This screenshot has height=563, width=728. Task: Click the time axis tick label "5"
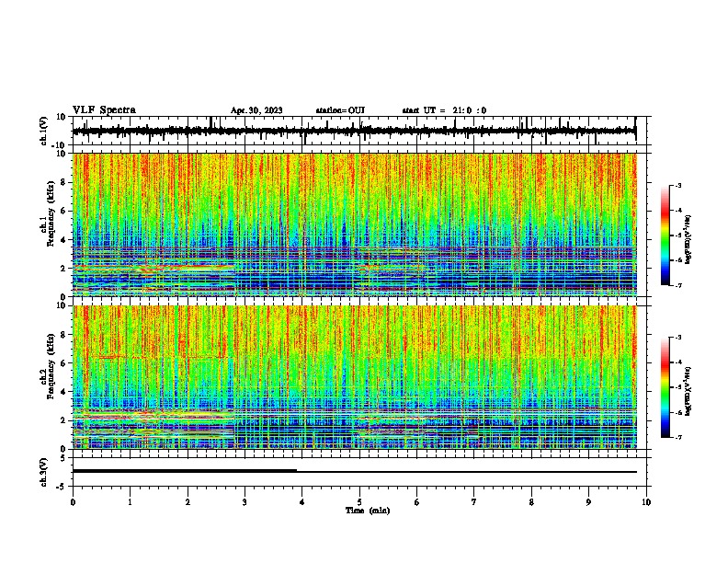click(x=359, y=502)
